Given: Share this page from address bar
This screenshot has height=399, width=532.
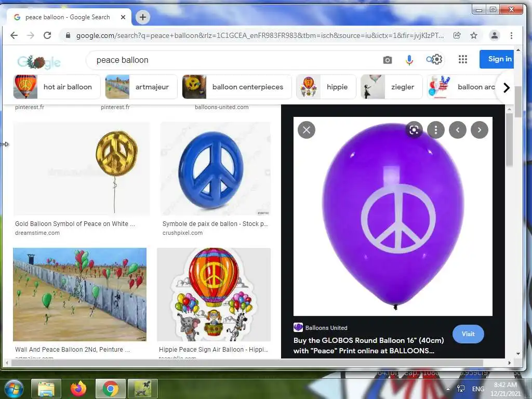Looking at the screenshot, I should pos(457,35).
